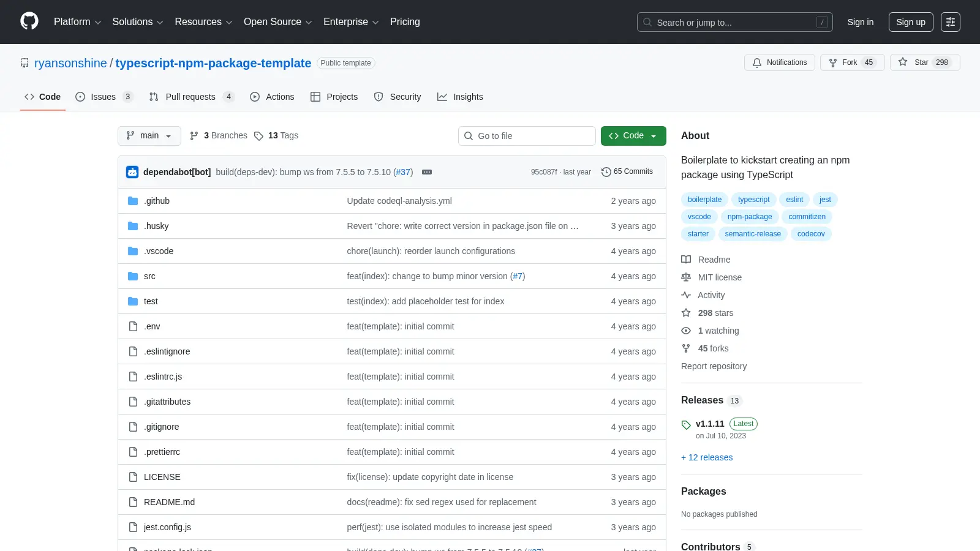
Task: Open the + 12 releases link
Action: click(707, 457)
